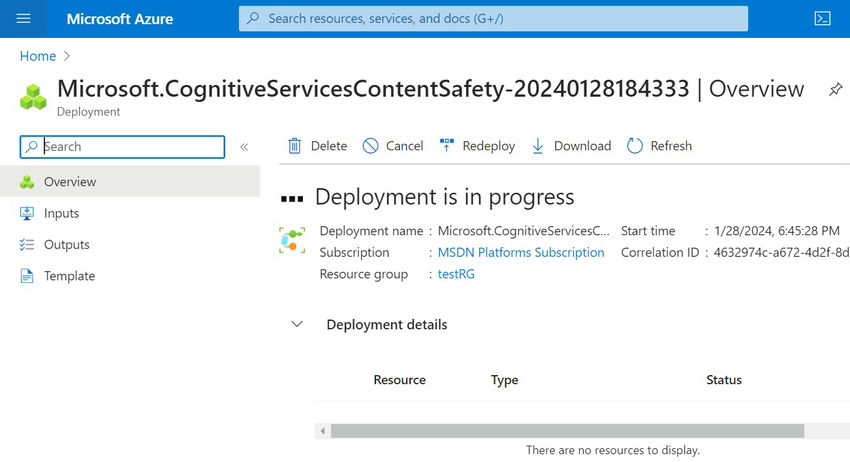850x462 pixels.
Task: Pin the deployment overview page
Action: tap(836, 89)
